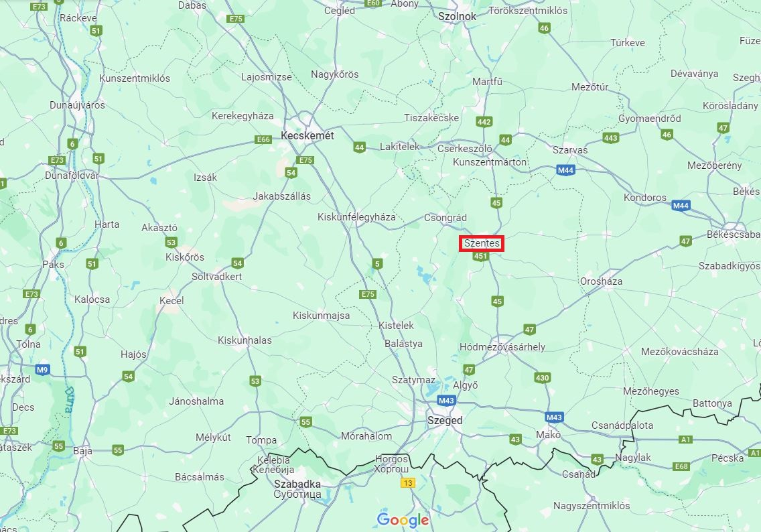Select the Kecskemét city label
The image size is (761, 532).
click(307, 136)
